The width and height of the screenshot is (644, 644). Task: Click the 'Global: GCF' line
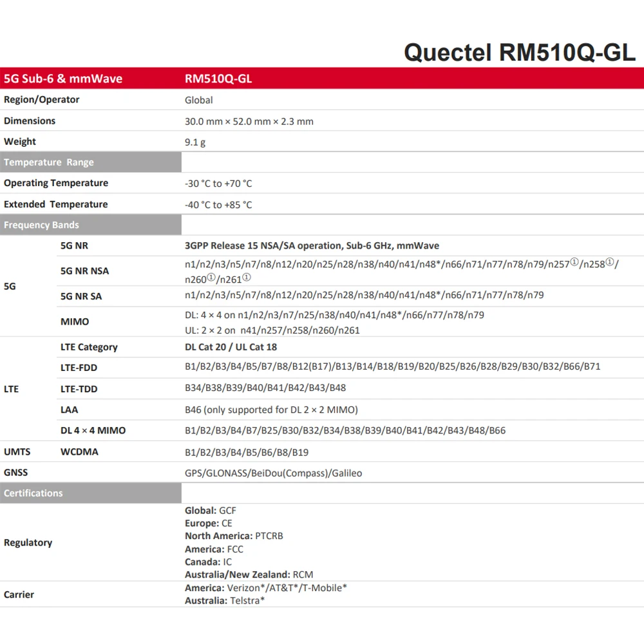211,511
